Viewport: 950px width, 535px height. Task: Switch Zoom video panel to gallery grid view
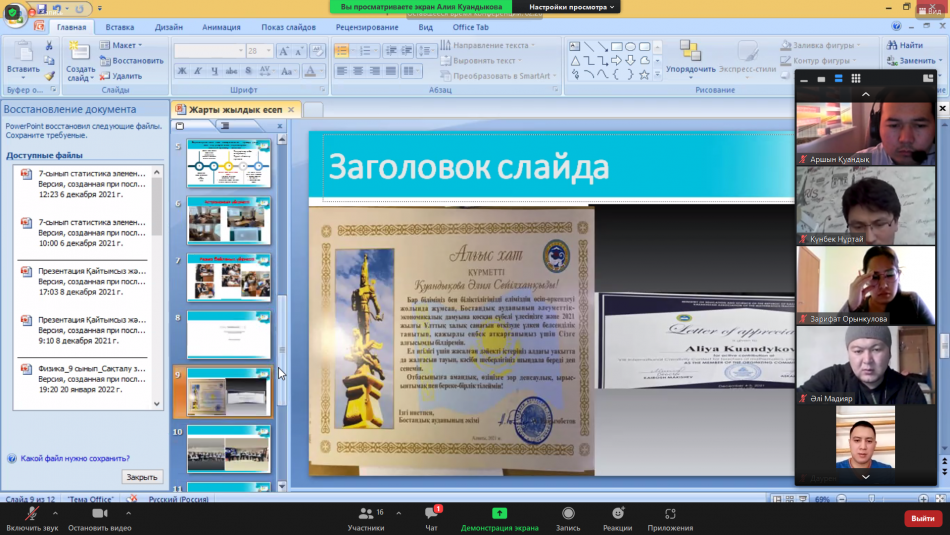pos(855,78)
